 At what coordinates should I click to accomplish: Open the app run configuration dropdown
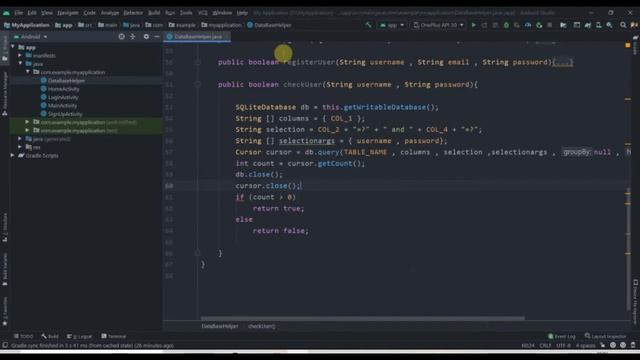pyautogui.click(x=392, y=25)
